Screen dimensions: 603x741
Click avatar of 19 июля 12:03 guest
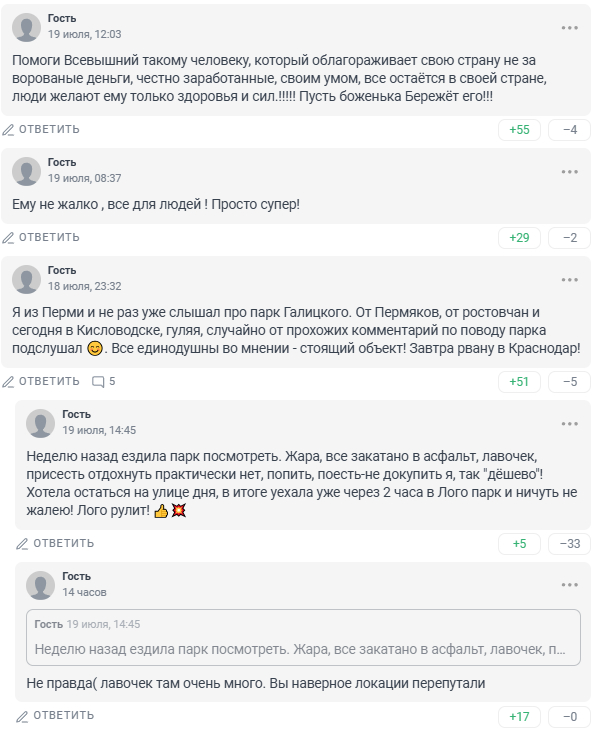click(27, 27)
